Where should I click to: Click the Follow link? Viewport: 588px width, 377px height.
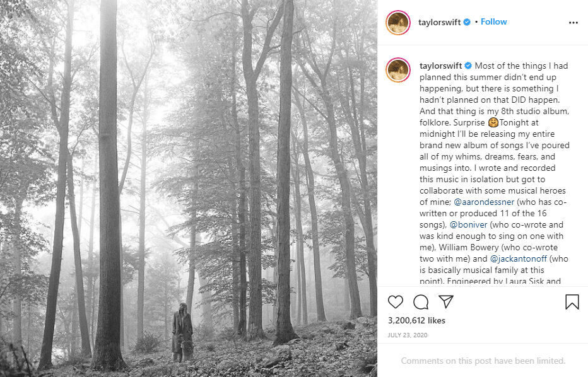pos(493,21)
